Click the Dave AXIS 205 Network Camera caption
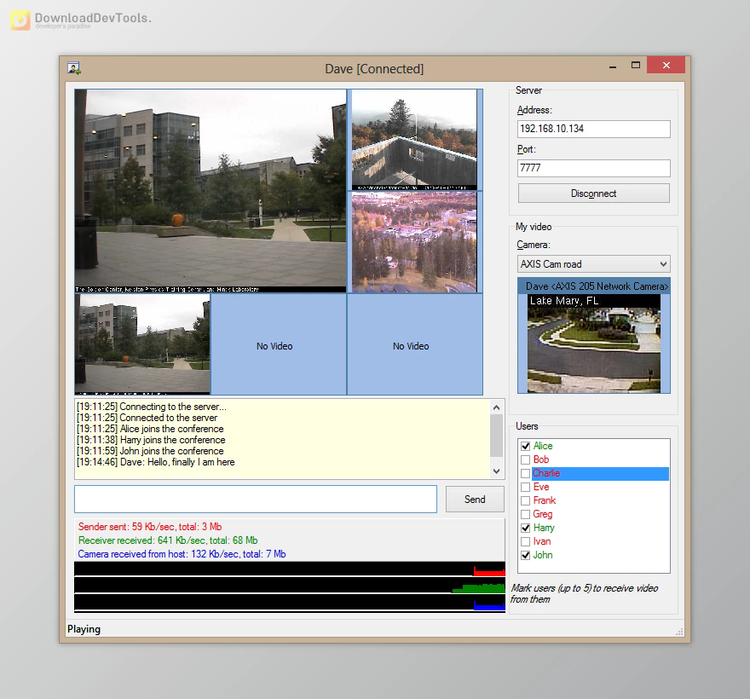This screenshot has height=699, width=750. pyautogui.click(x=596, y=286)
